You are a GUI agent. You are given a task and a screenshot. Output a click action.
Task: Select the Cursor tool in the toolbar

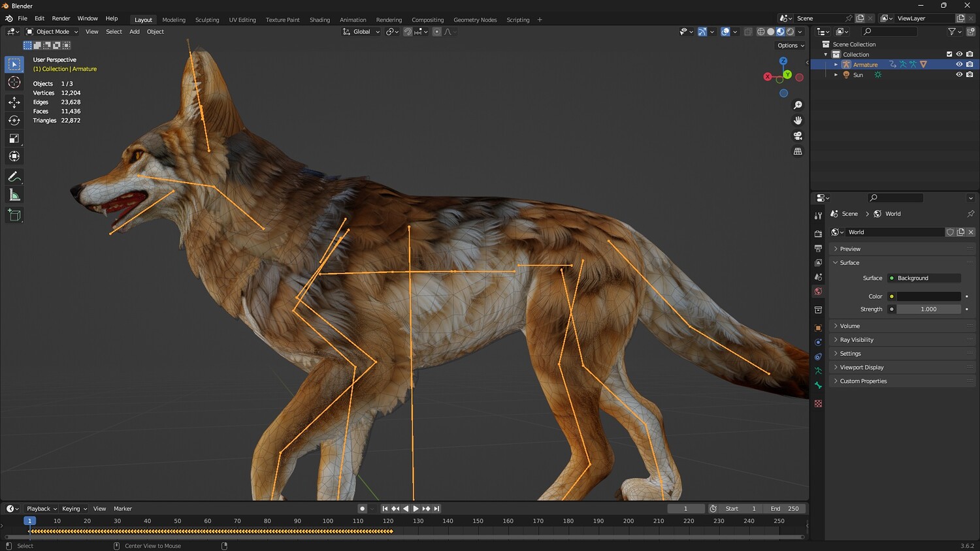[x=14, y=82]
